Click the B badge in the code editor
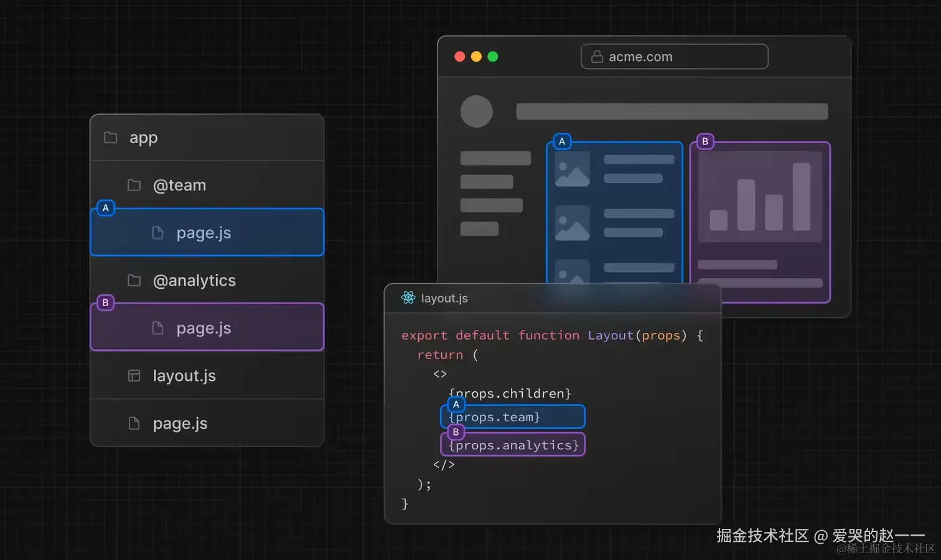The image size is (941, 560). click(x=456, y=432)
